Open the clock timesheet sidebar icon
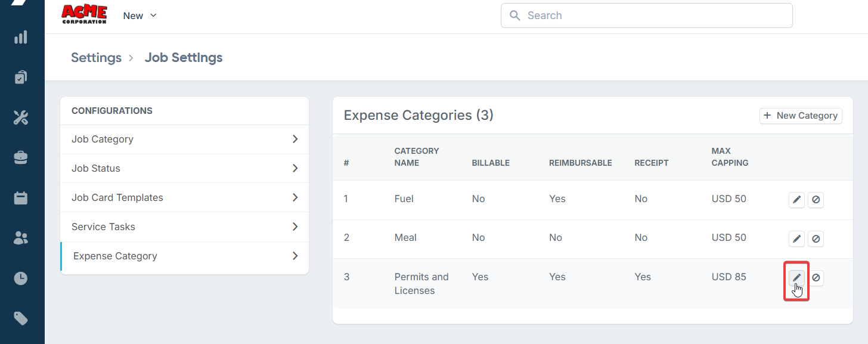868x344 pixels. click(21, 278)
